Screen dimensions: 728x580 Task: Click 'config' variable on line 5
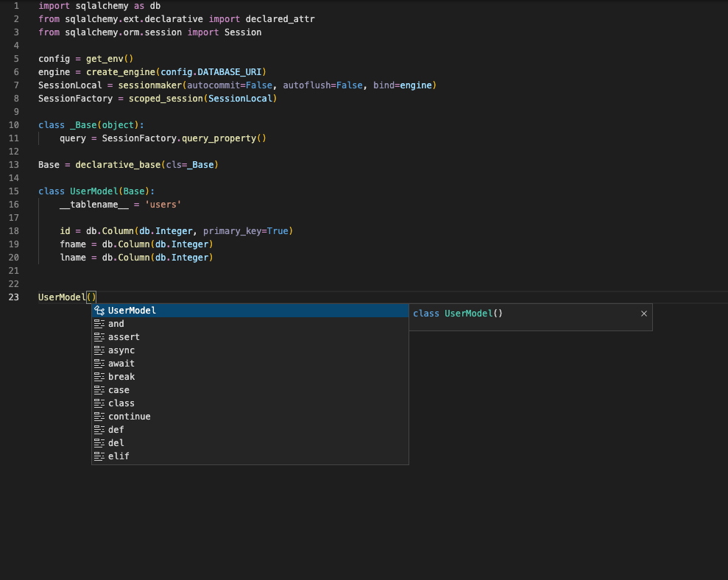(54, 59)
